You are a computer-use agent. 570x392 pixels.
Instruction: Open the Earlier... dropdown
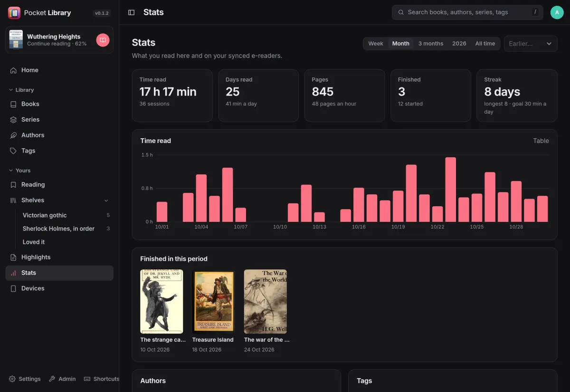531,43
